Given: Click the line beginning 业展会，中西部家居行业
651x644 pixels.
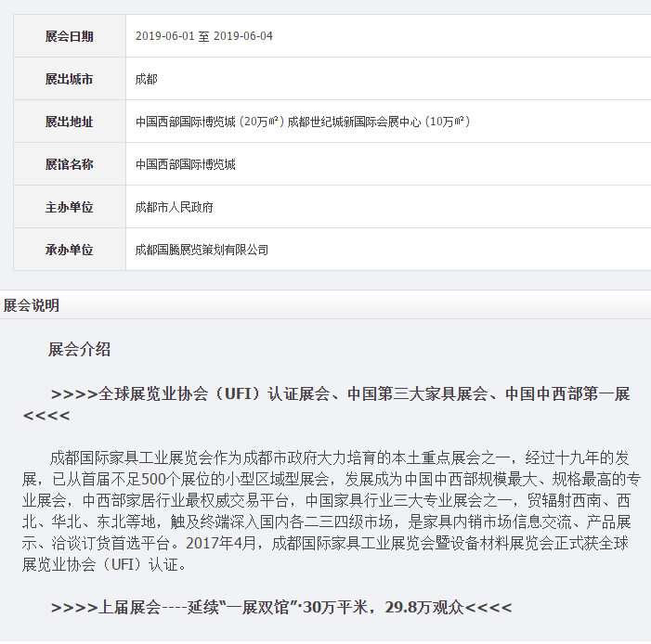Looking at the screenshot, I should point(326,500).
